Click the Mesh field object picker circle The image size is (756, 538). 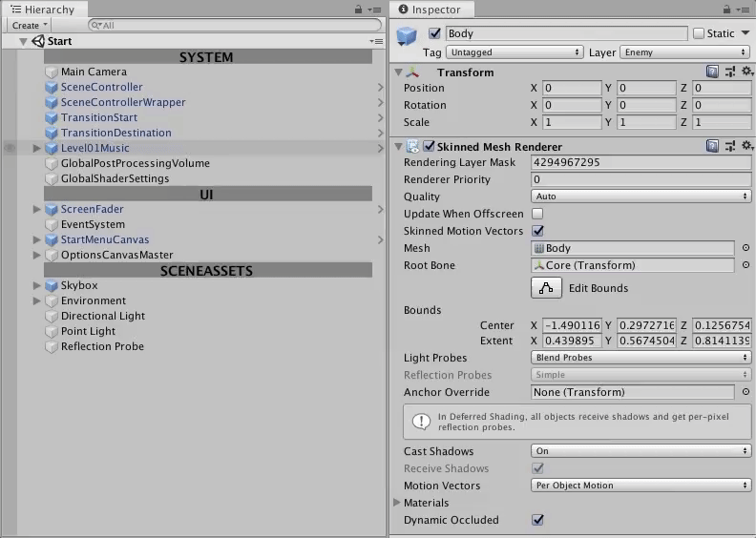(745, 248)
